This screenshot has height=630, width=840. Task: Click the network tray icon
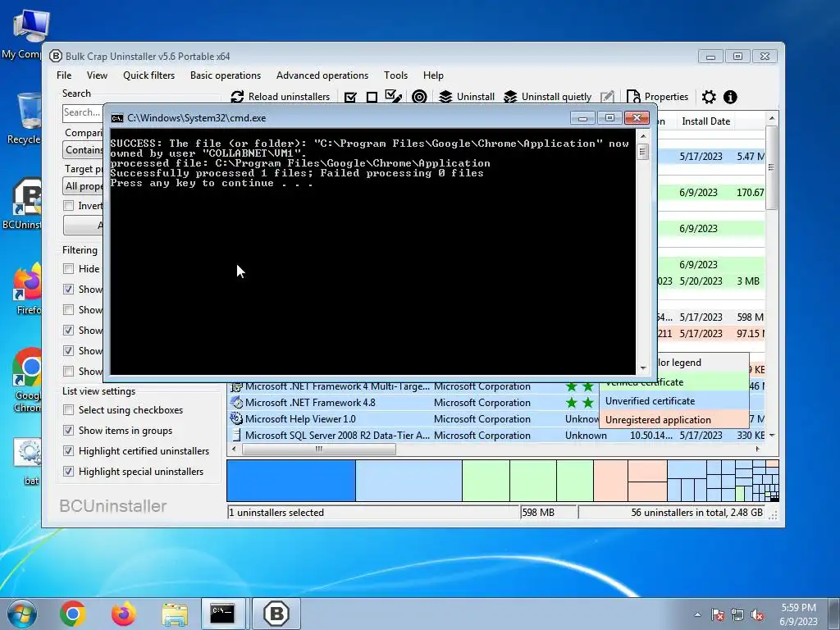[x=737, y=614]
